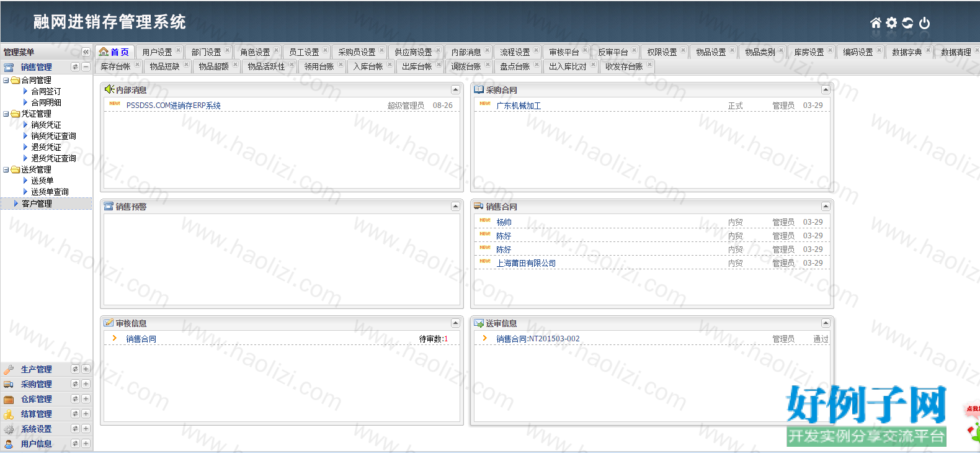This screenshot has width=980, height=453.
Task: Go home via the header house icon
Action: [875, 23]
